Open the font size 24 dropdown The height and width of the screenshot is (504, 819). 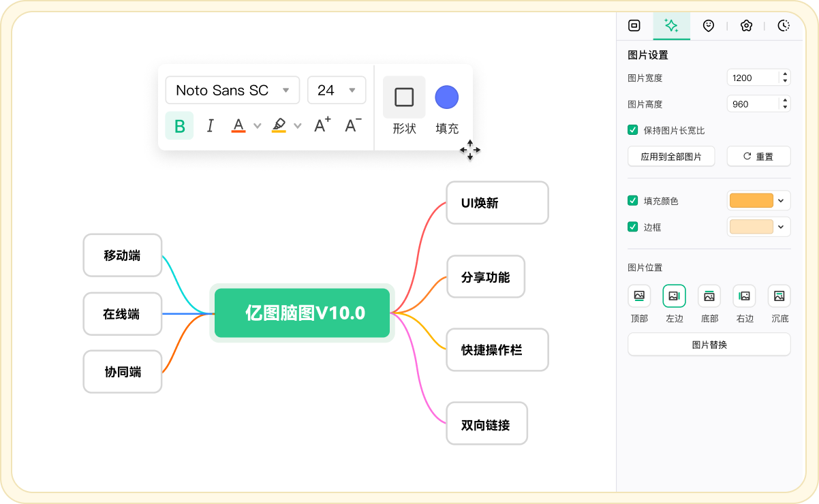pyautogui.click(x=337, y=90)
